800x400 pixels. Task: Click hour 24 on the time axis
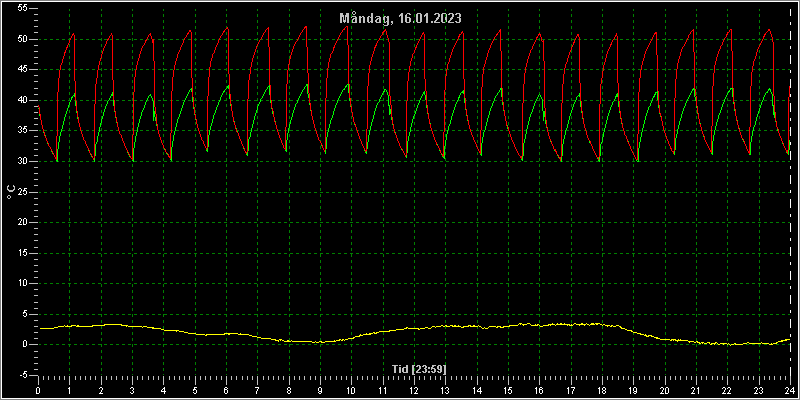click(790, 390)
